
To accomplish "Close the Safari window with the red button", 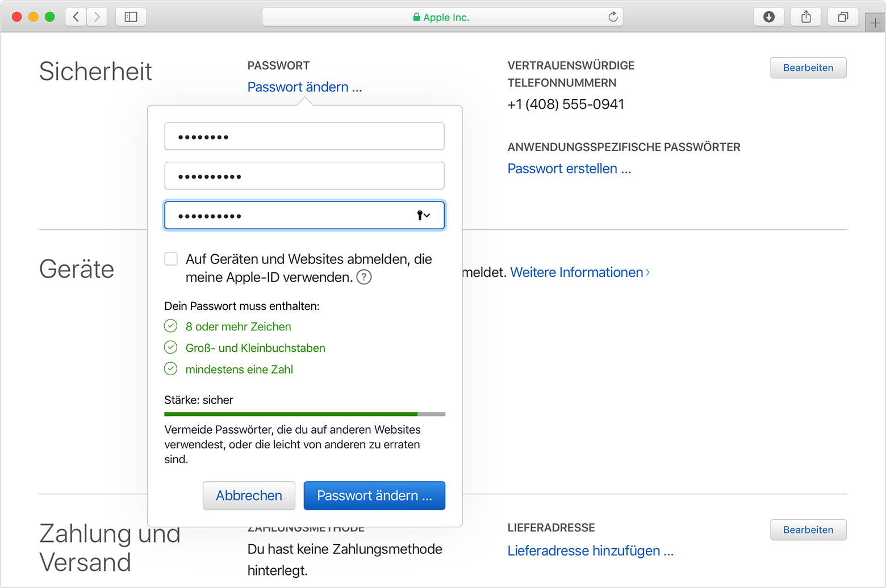I will pyautogui.click(x=17, y=17).
